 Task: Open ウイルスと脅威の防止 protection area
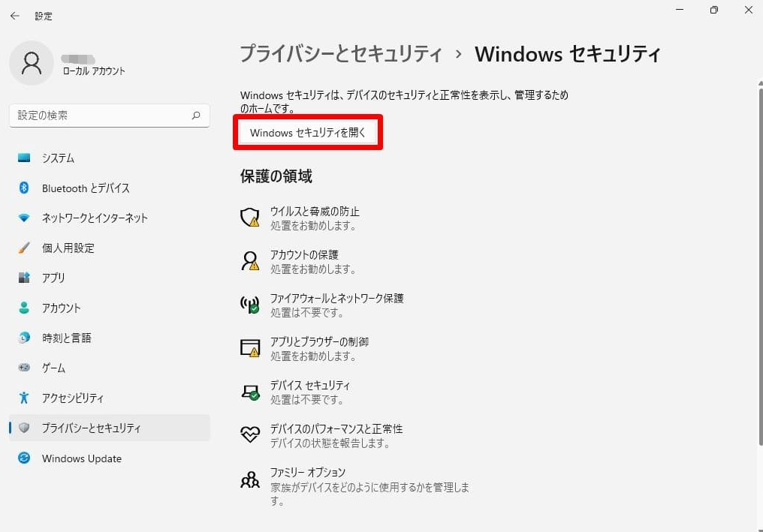[315, 218]
